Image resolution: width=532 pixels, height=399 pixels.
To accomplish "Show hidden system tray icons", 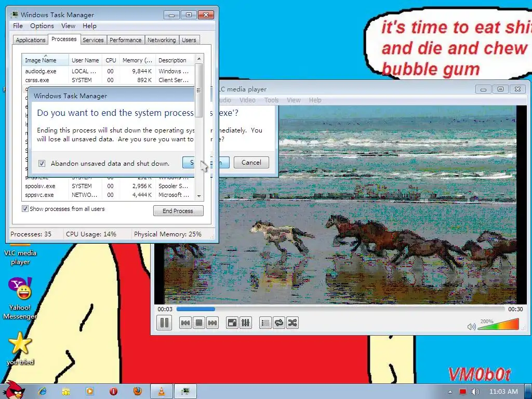I will click(x=450, y=392).
